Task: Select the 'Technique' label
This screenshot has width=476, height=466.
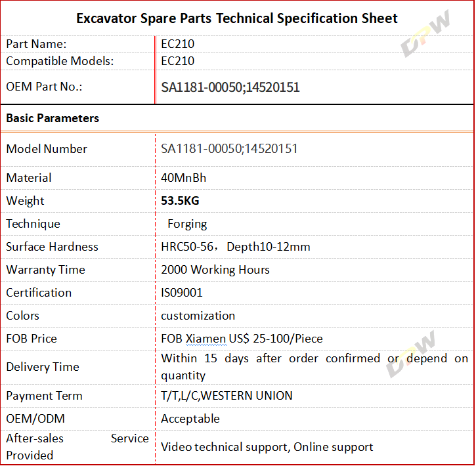Action: point(33,224)
